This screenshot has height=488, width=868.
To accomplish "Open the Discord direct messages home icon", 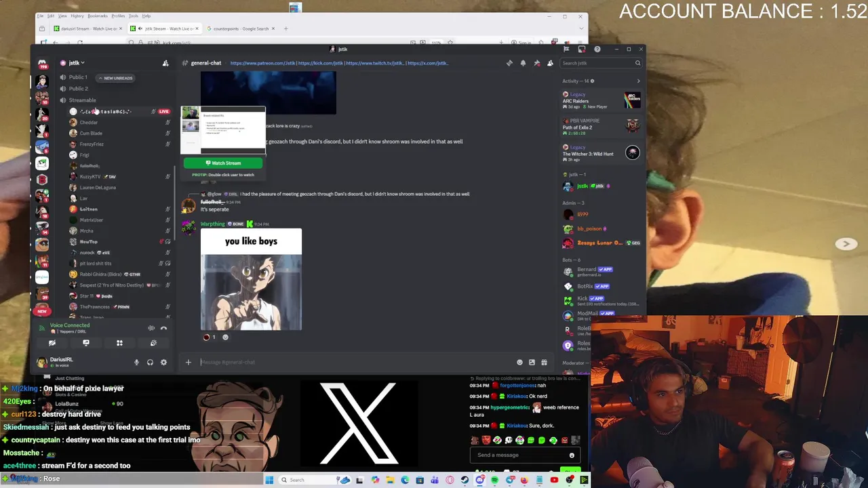I will (x=42, y=64).
